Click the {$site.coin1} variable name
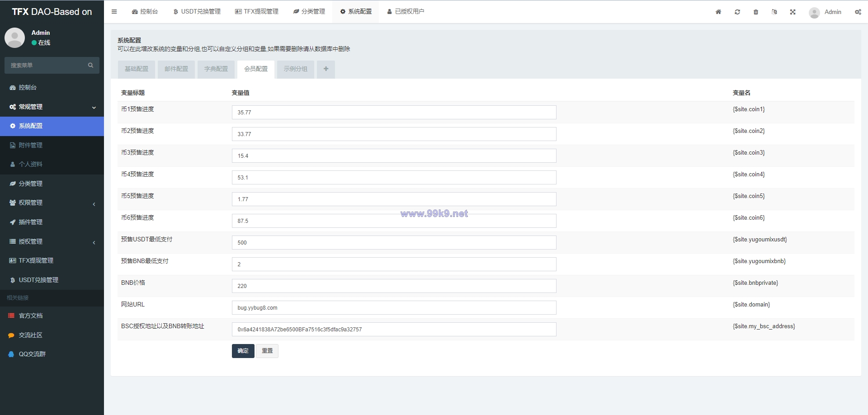 pyautogui.click(x=749, y=109)
